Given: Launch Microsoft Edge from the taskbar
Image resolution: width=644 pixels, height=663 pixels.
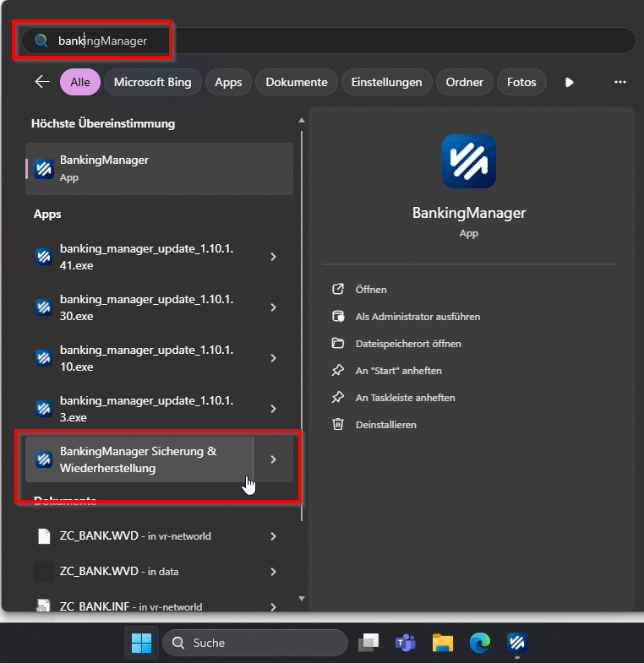Looking at the screenshot, I should click(480, 643).
